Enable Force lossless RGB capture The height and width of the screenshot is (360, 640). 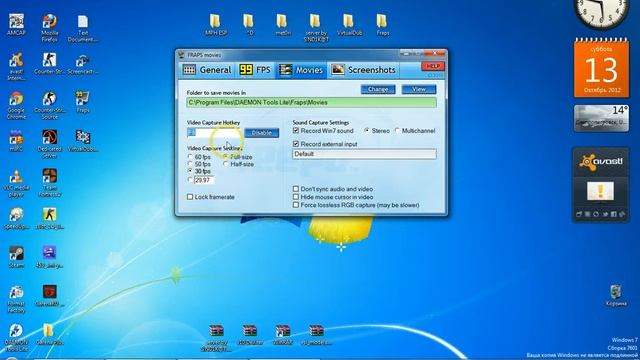[296, 205]
